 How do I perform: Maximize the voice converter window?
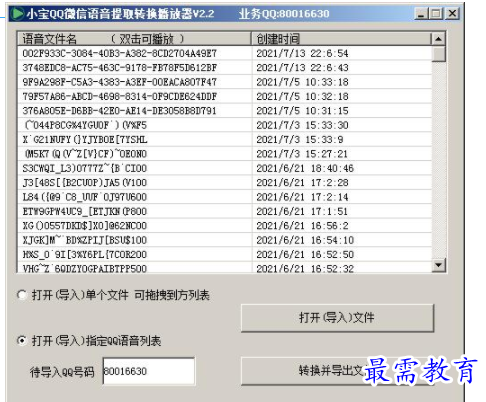(x=436, y=14)
